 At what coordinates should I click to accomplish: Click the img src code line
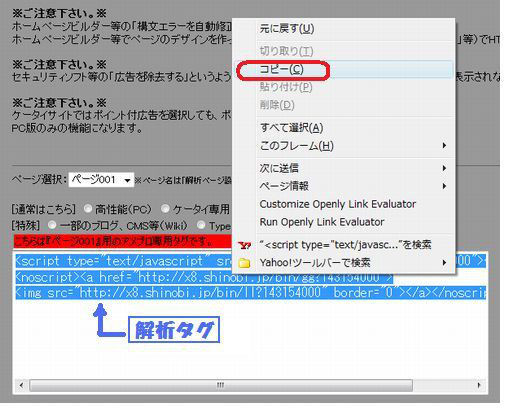click(251, 293)
